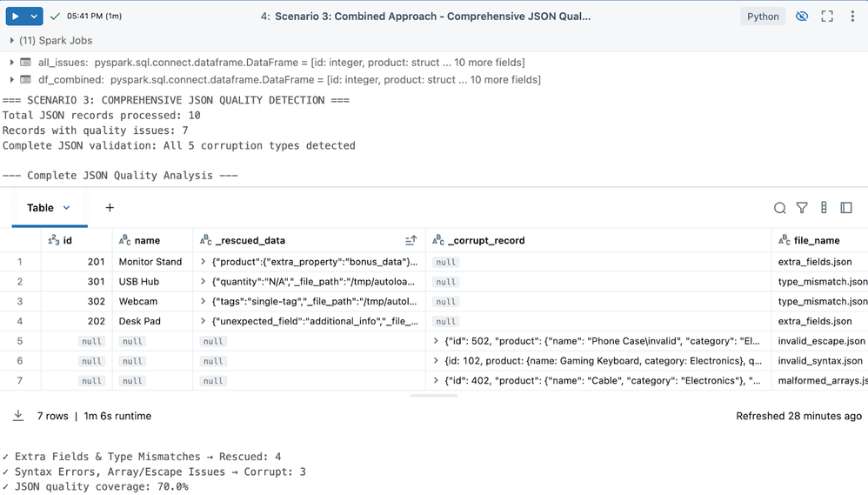The height and width of the screenshot is (495, 868).
Task: Open the cell kebab menu
Action: (852, 17)
